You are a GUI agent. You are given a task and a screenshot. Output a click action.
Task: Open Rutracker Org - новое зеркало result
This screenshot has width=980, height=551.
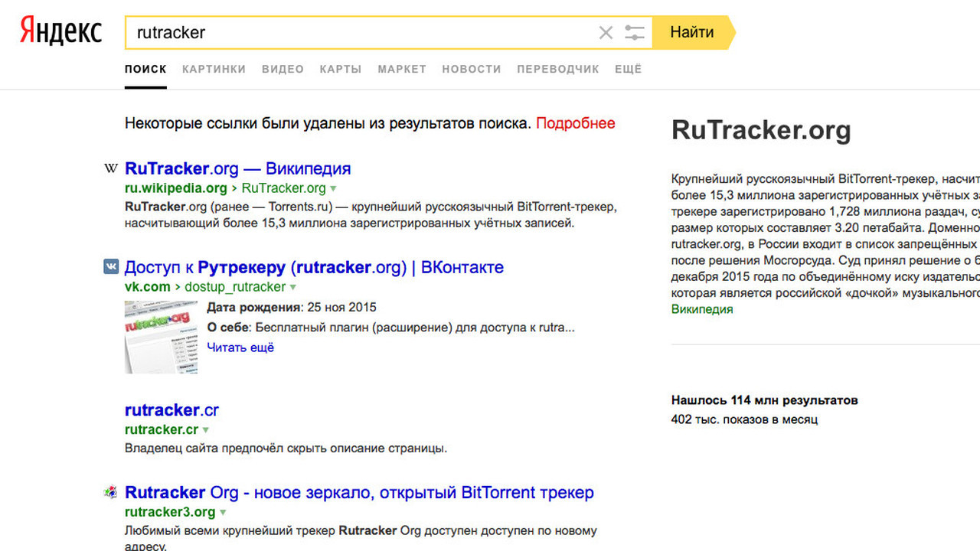click(359, 492)
